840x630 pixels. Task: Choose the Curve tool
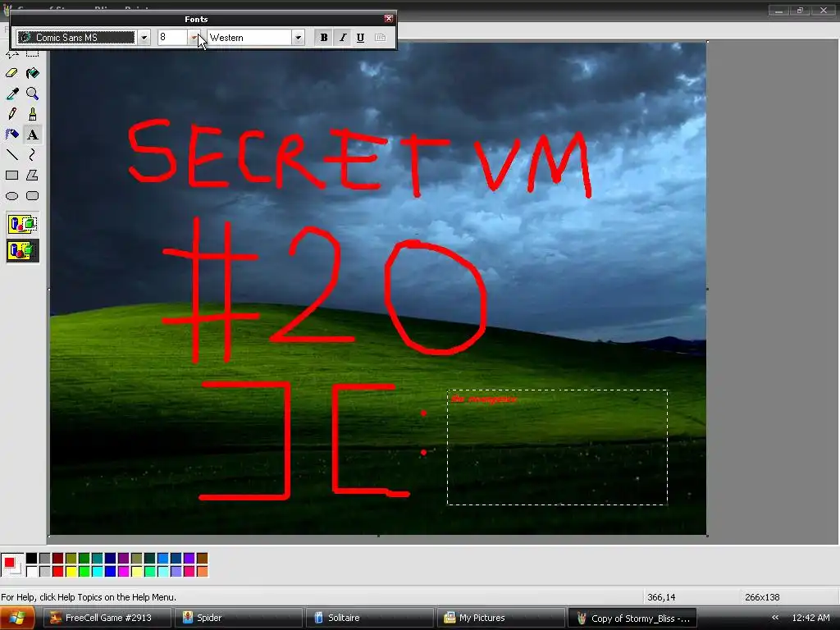point(33,155)
